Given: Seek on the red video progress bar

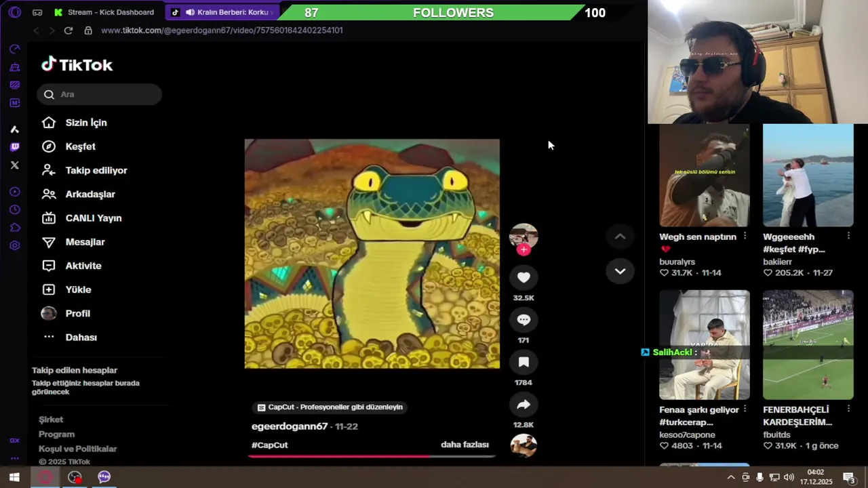Looking at the screenshot, I should 372,456.
